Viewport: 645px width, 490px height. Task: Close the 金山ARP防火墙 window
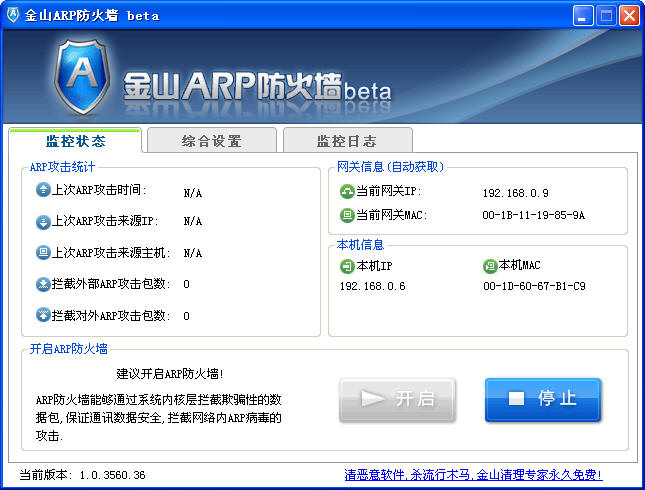629,16
